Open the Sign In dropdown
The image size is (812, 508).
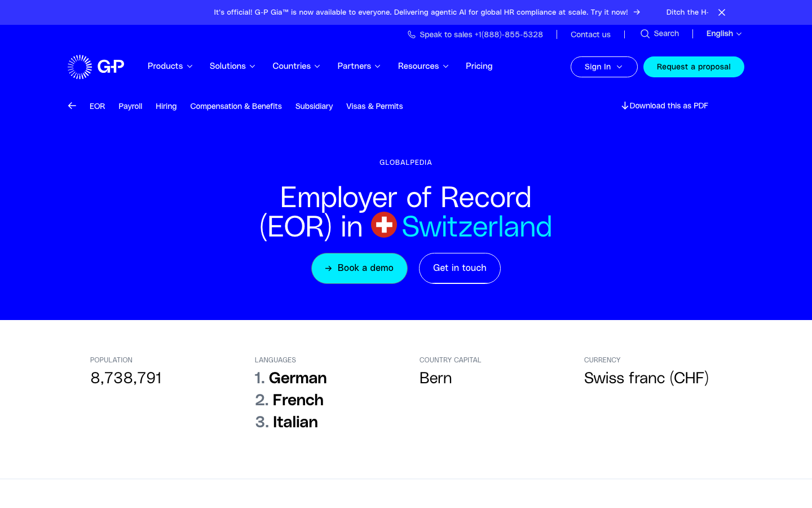[604, 67]
